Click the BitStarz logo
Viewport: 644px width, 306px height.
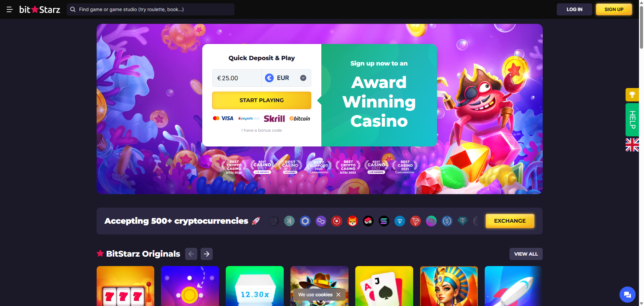[x=40, y=9]
